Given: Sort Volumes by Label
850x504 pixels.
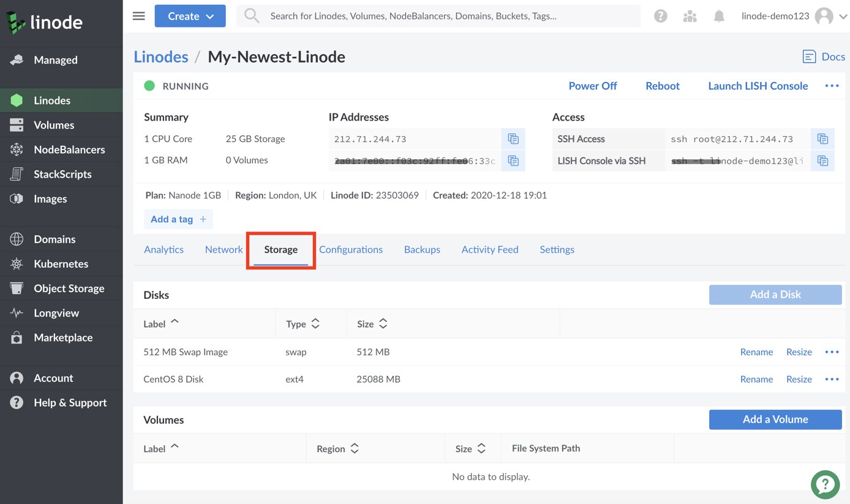Looking at the screenshot, I should (x=161, y=448).
